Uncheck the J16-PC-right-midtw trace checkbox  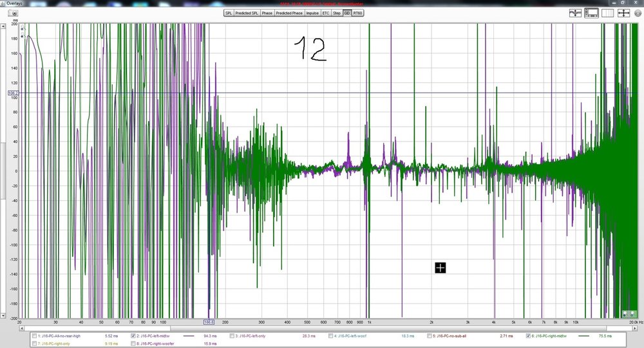pos(528,336)
